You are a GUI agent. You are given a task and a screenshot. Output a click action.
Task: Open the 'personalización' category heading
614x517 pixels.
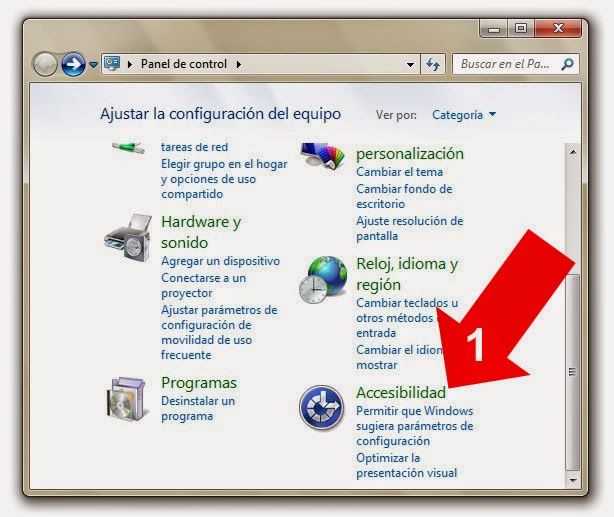pyautogui.click(x=410, y=154)
